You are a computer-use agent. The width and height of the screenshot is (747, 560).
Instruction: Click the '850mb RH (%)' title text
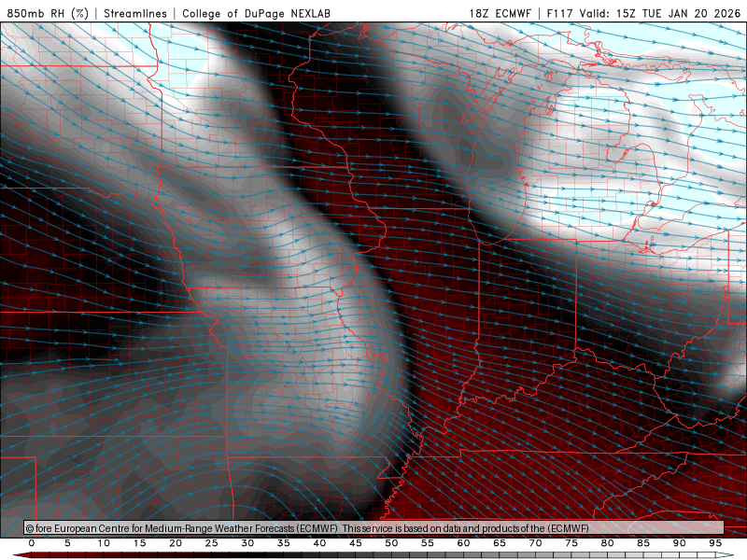click(x=48, y=13)
